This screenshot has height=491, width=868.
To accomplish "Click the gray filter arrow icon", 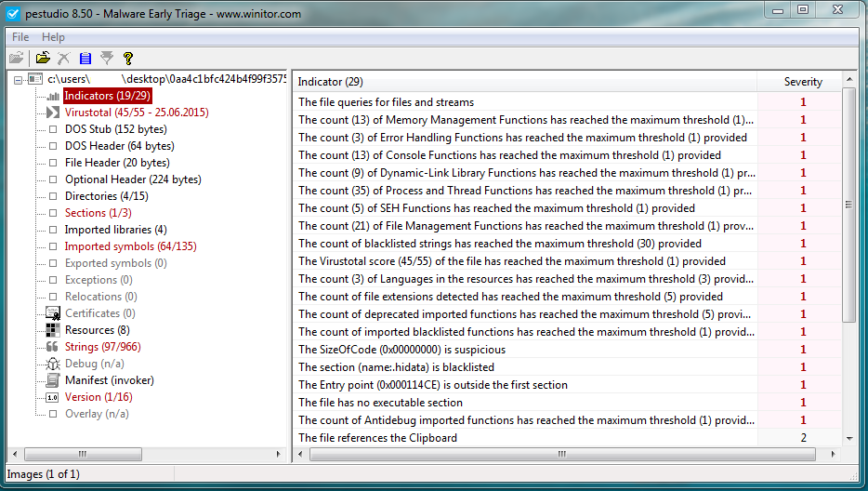I will (x=107, y=58).
